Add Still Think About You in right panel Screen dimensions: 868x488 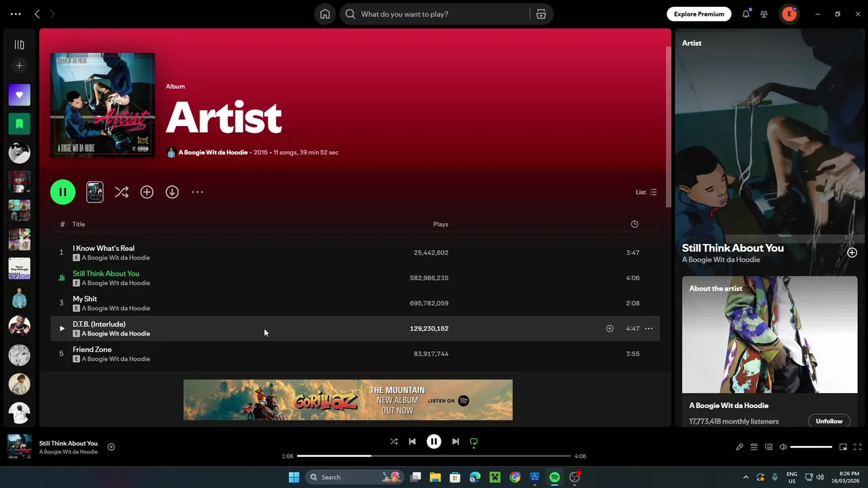[852, 253]
